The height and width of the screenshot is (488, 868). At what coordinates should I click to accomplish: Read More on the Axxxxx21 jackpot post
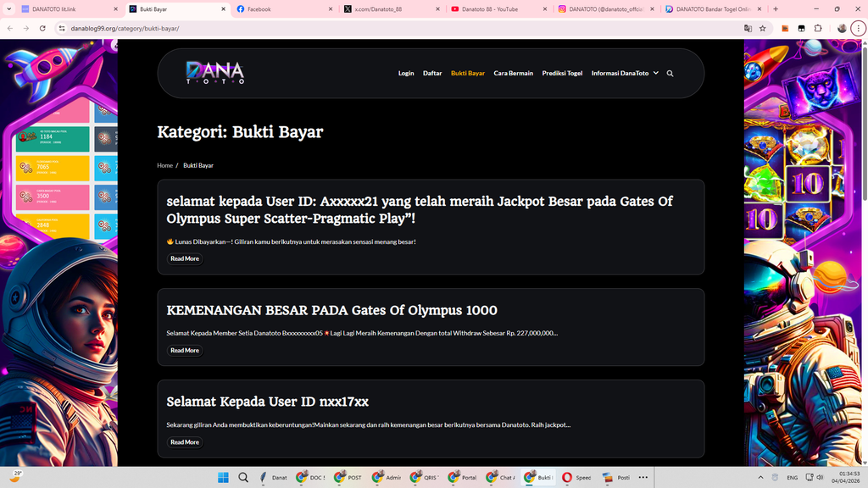184,258
